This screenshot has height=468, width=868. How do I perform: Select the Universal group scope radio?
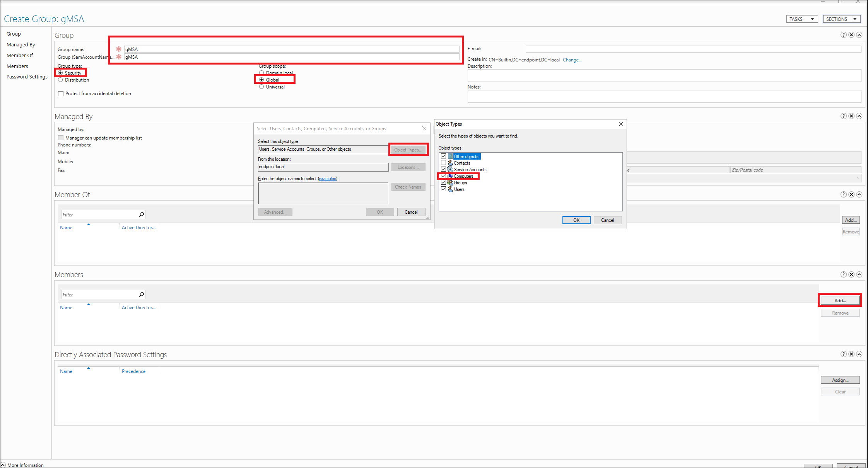[261, 87]
